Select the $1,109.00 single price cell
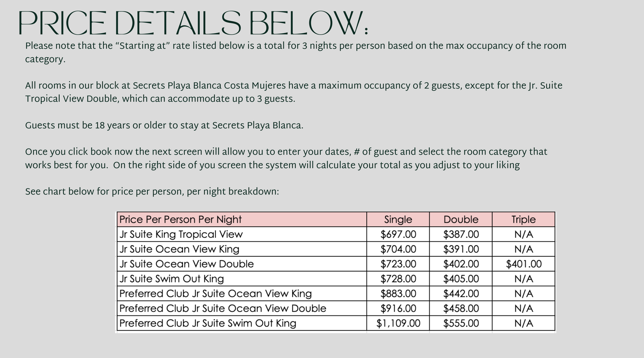644x358 pixels. pos(398,323)
